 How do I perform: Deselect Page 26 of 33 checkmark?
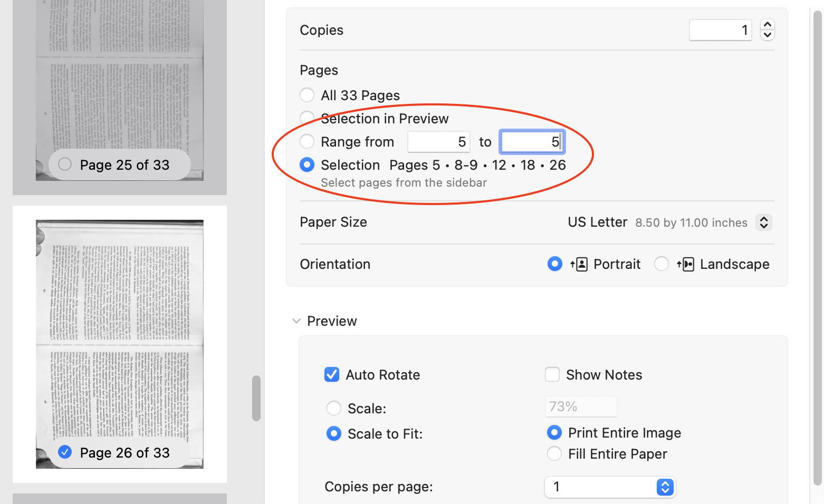click(x=65, y=452)
